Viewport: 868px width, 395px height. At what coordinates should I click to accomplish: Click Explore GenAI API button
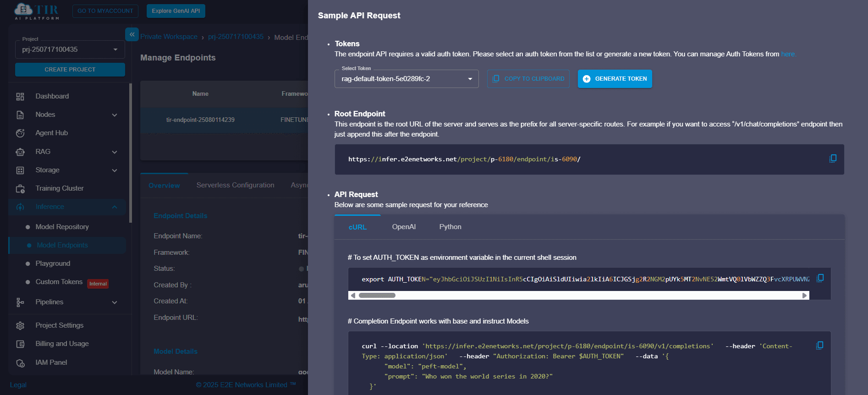click(176, 11)
